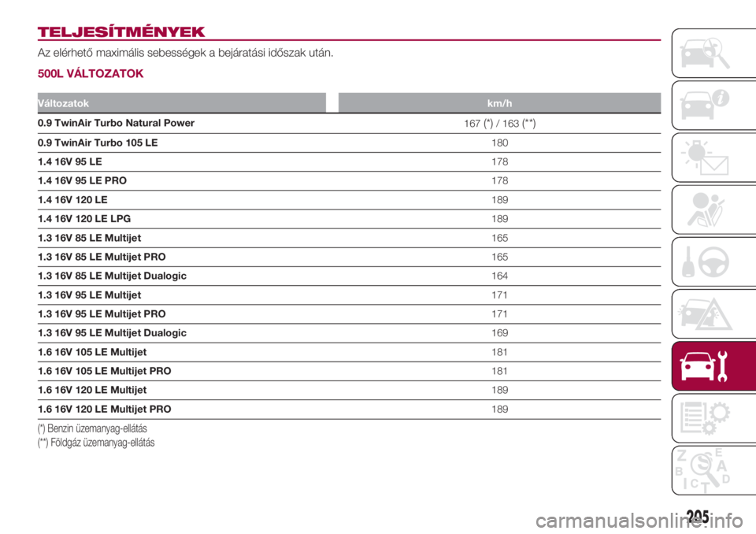
Task: Select the speed value '164'
Action: [x=500, y=276]
